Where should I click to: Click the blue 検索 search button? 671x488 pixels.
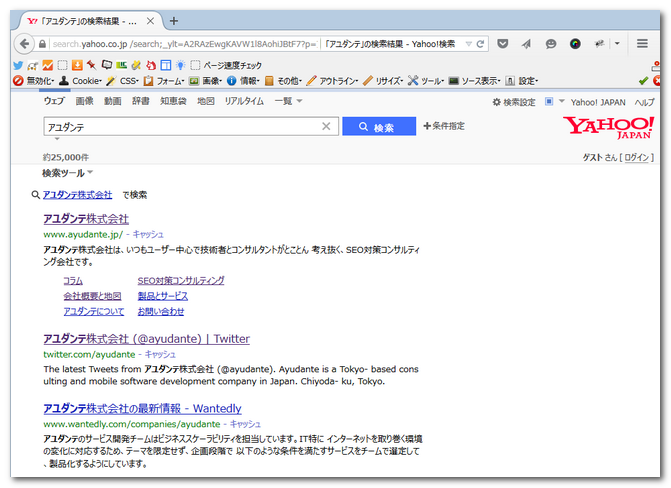point(379,126)
